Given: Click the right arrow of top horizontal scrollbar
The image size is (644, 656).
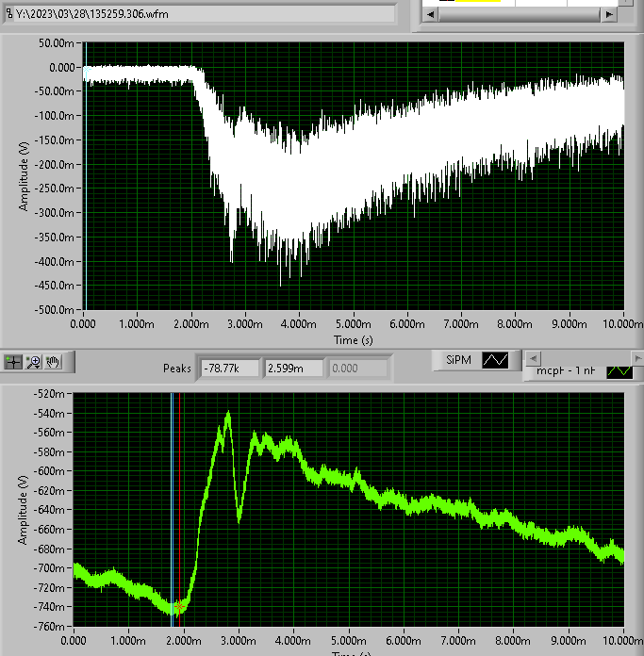Looking at the screenshot, I should (x=609, y=15).
